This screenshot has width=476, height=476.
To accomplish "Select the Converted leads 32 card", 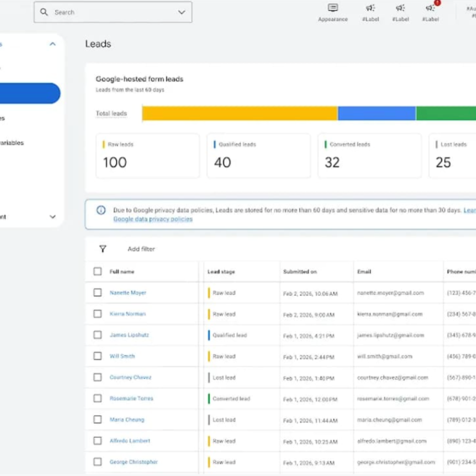I will pos(370,156).
